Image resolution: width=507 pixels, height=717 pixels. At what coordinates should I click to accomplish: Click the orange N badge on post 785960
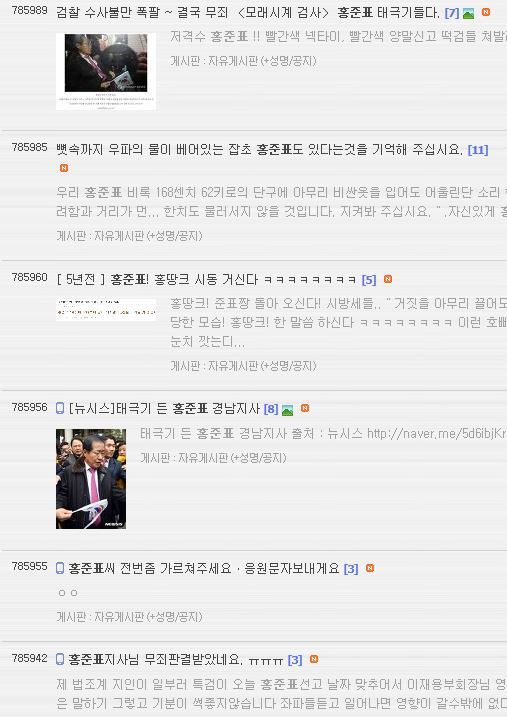tap(388, 279)
